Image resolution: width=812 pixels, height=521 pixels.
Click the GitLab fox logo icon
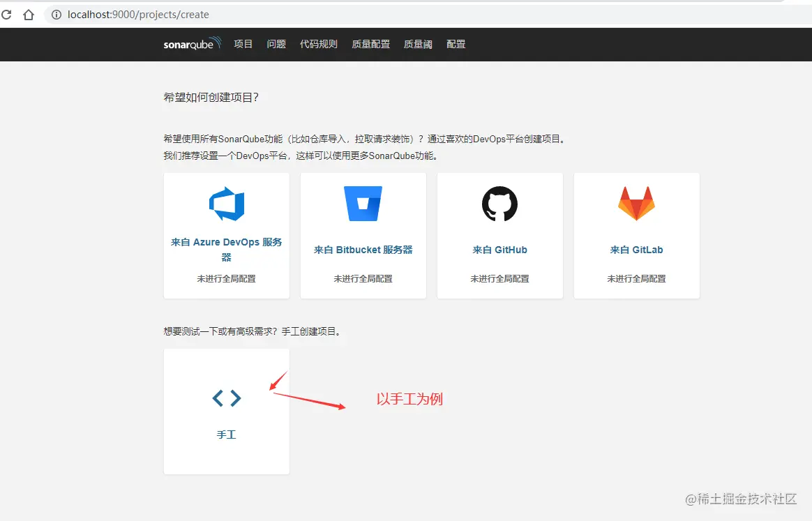[x=636, y=204]
